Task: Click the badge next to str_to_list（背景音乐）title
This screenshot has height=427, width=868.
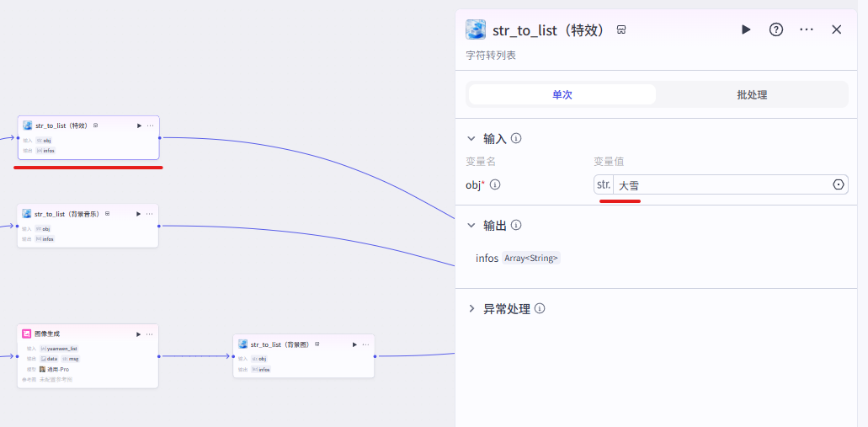Action: pos(108,214)
